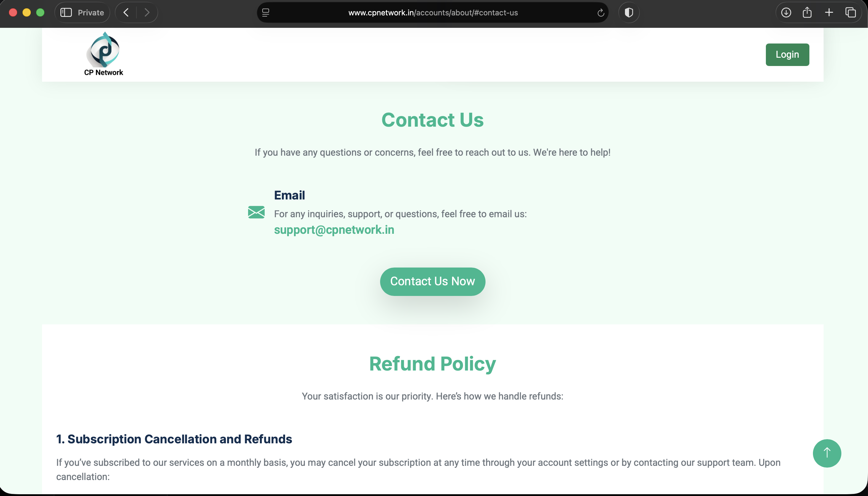Click the Subscription Cancellation and Refunds heading
Viewport: 868px width, 496px height.
174,439
